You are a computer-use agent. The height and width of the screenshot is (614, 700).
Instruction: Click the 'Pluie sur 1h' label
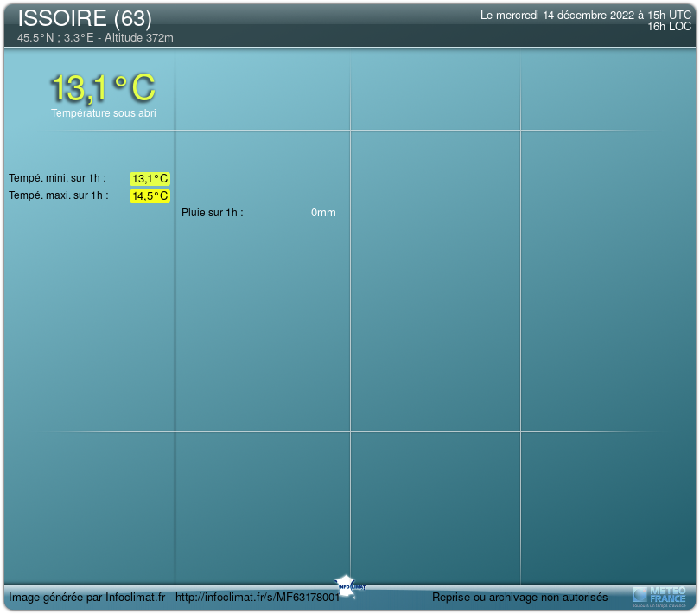click(x=212, y=213)
